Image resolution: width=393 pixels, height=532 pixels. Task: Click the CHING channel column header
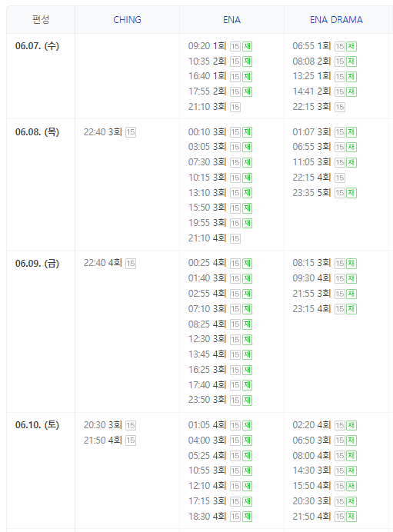pyautogui.click(x=127, y=20)
